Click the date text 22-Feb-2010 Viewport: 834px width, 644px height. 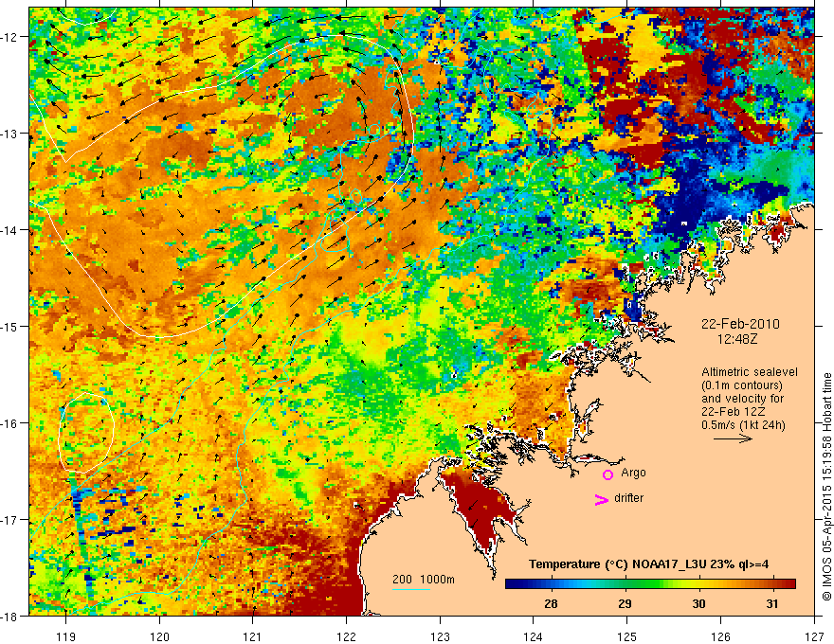(x=740, y=324)
